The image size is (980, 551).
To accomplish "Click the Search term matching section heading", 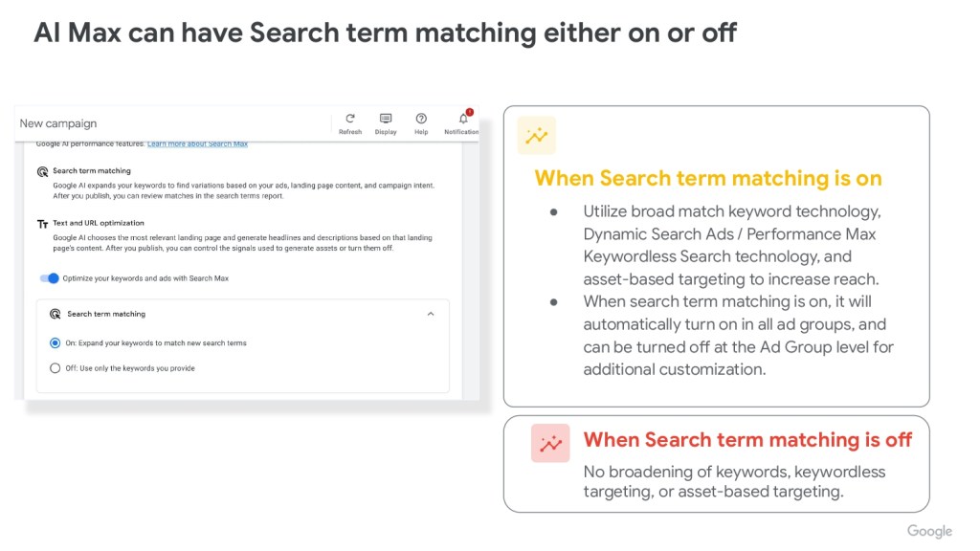I will pyautogui.click(x=92, y=171).
